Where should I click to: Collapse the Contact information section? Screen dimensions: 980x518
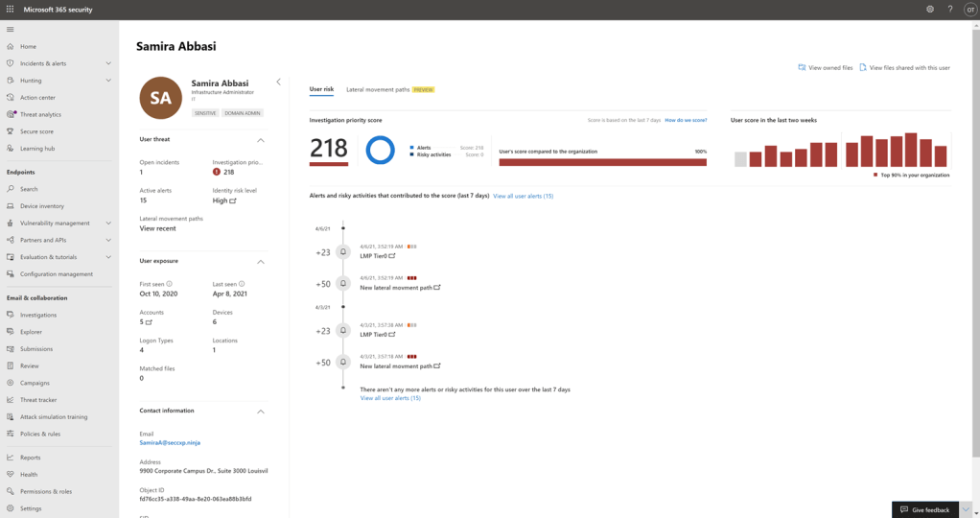pos(261,412)
